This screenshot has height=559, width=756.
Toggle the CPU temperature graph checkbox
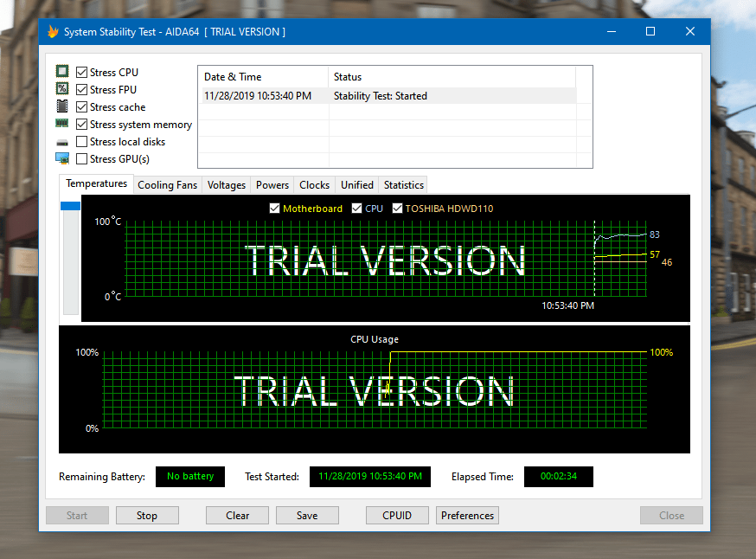pyautogui.click(x=356, y=209)
